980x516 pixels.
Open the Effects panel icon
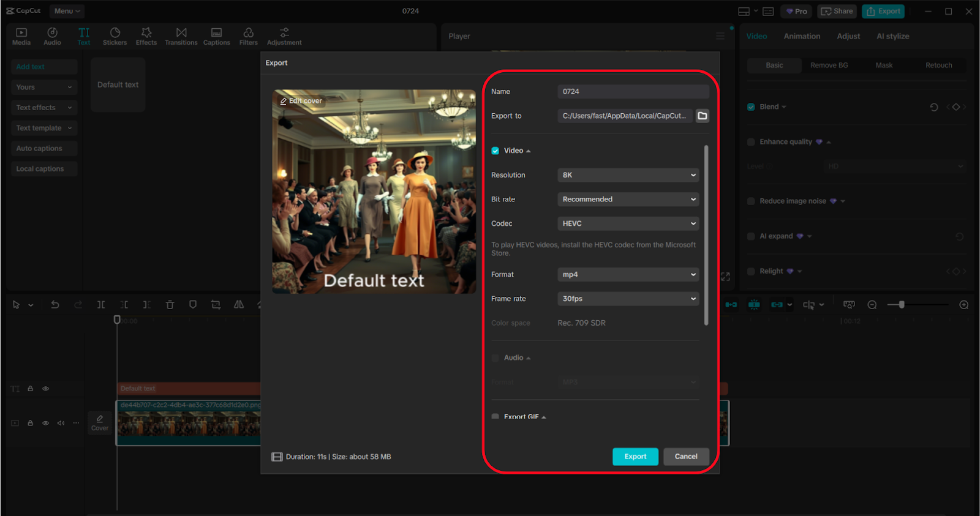(146, 36)
